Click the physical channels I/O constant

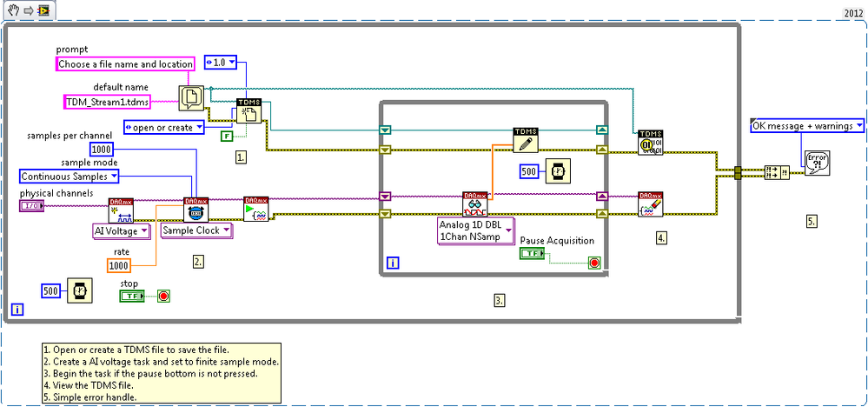[x=31, y=206]
